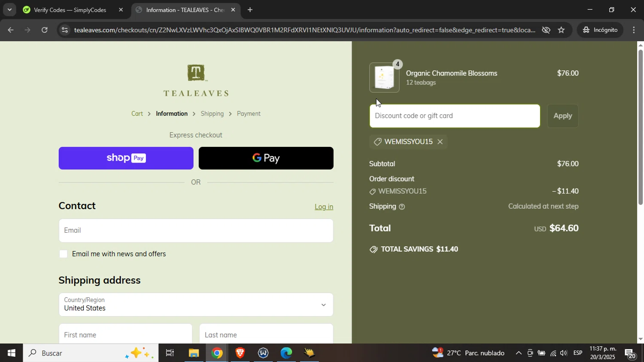Reload the page with the refresh icon

tap(45, 30)
